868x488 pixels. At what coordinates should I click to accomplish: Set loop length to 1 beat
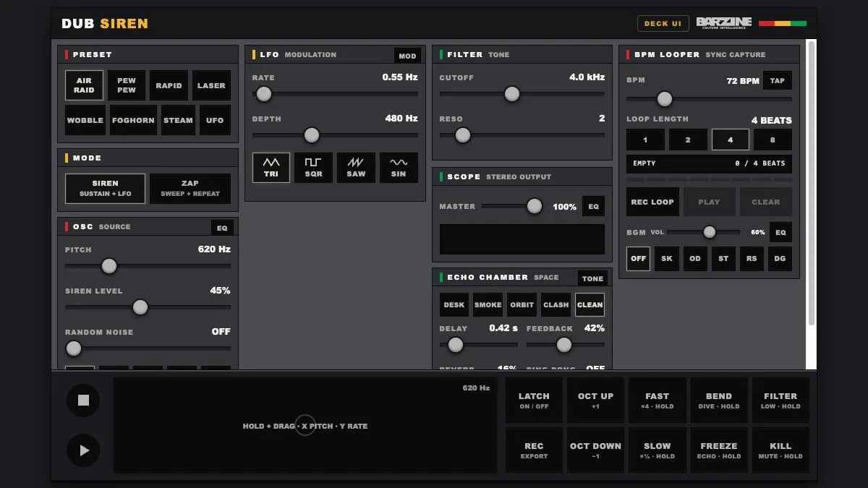[645, 140]
